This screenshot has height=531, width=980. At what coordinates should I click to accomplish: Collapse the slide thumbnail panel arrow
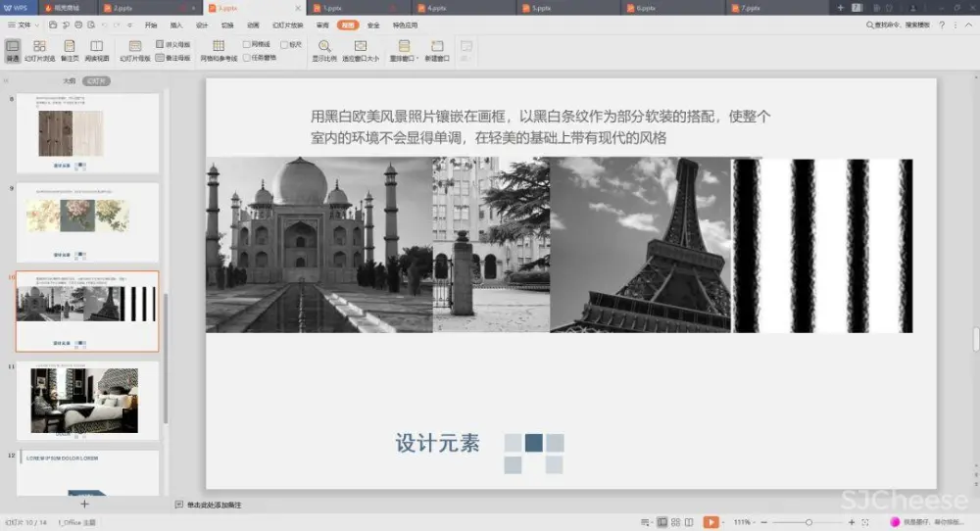[x=6, y=81]
